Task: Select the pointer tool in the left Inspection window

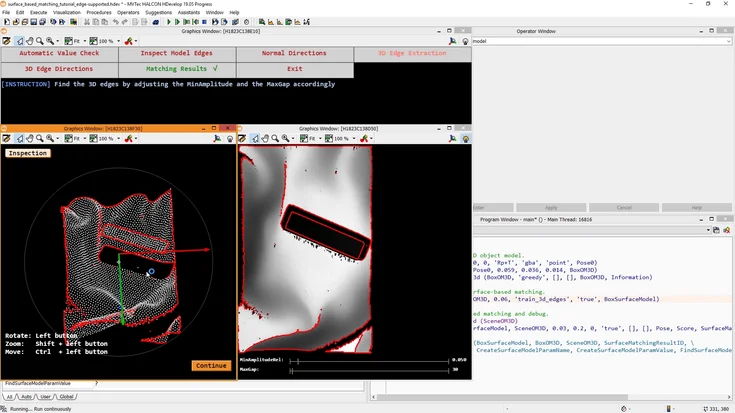Action: (20, 138)
